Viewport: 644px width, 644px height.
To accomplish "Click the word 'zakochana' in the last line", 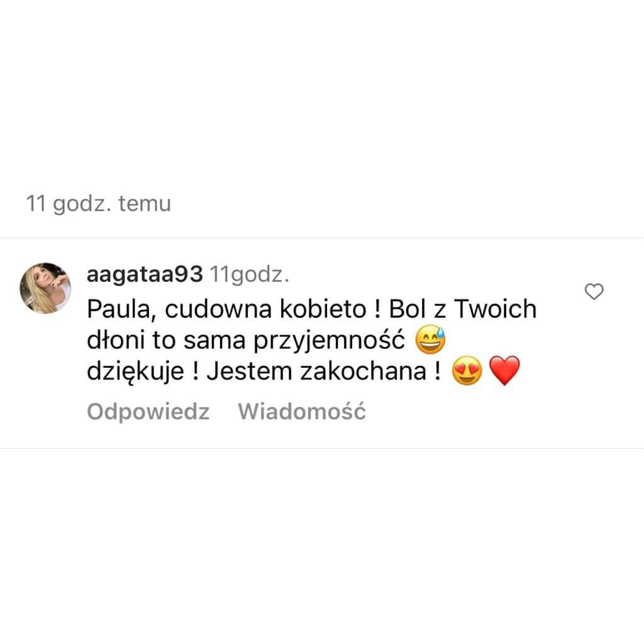I will (x=363, y=371).
